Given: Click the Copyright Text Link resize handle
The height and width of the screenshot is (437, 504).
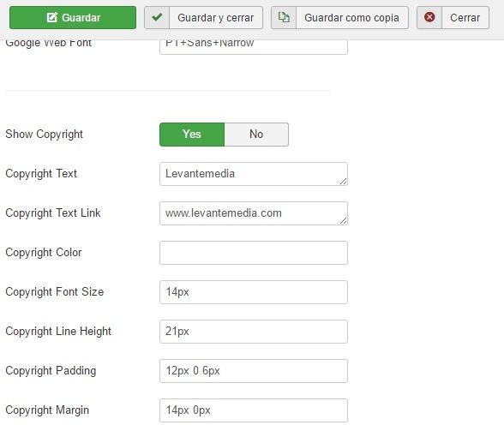Looking at the screenshot, I should (x=343, y=221).
